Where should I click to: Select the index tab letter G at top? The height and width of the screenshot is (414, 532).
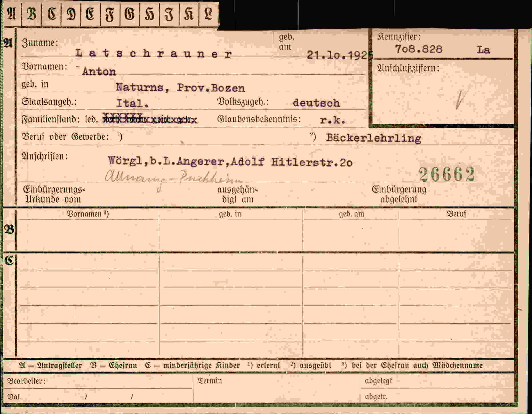pyautogui.click(x=130, y=14)
